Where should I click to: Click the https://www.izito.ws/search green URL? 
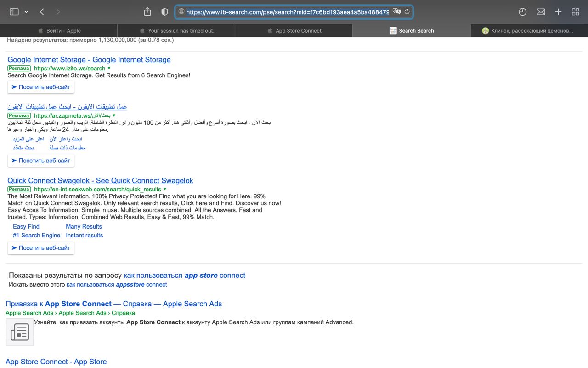click(x=69, y=69)
